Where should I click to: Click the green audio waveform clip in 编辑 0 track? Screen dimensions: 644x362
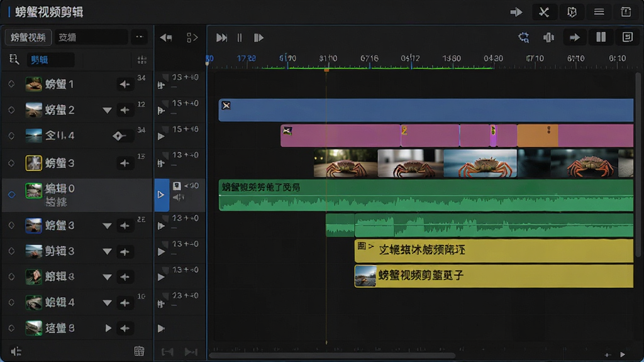pyautogui.click(x=426, y=195)
